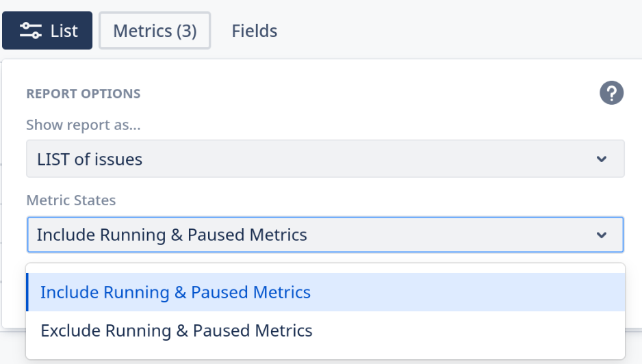Click the sliders icon on List button

coord(30,31)
